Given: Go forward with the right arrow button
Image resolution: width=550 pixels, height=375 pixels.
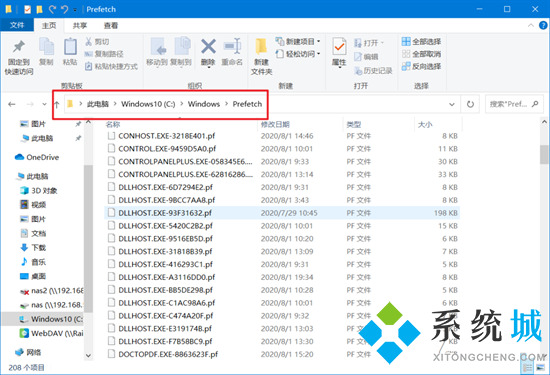Looking at the screenshot, I should [30, 104].
